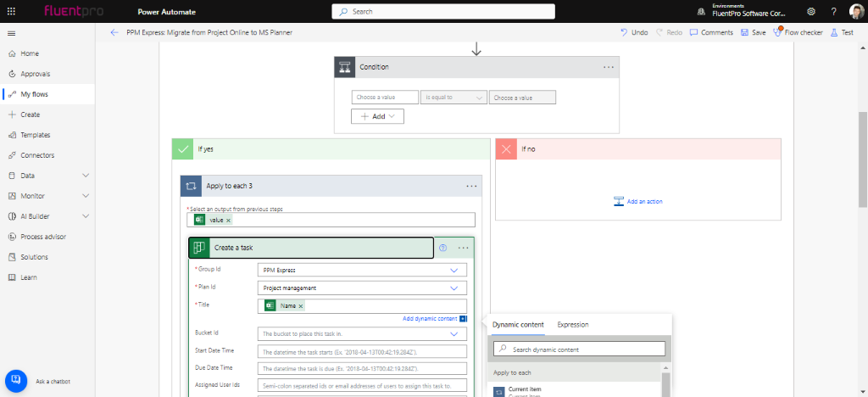Click the Create a task Planner icon

click(199, 248)
